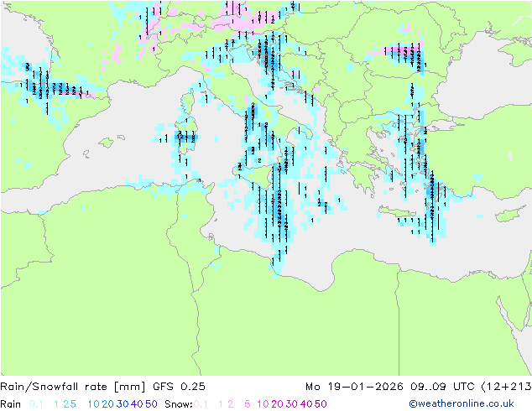Click the 'Snow:' legend label
532x411 pixels.
pyautogui.click(x=179, y=404)
